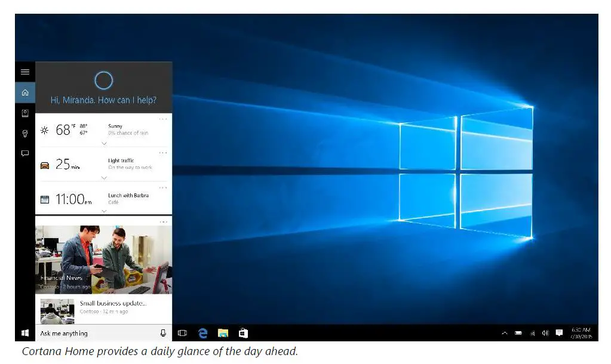Click the Cortana circle logo
The image size is (611, 364).
pyautogui.click(x=104, y=81)
